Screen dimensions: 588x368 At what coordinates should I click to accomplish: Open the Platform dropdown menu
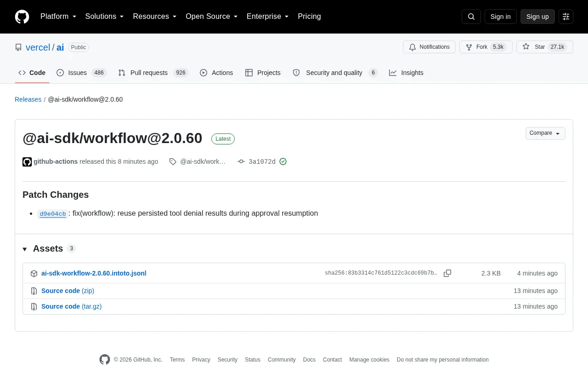coord(58,17)
